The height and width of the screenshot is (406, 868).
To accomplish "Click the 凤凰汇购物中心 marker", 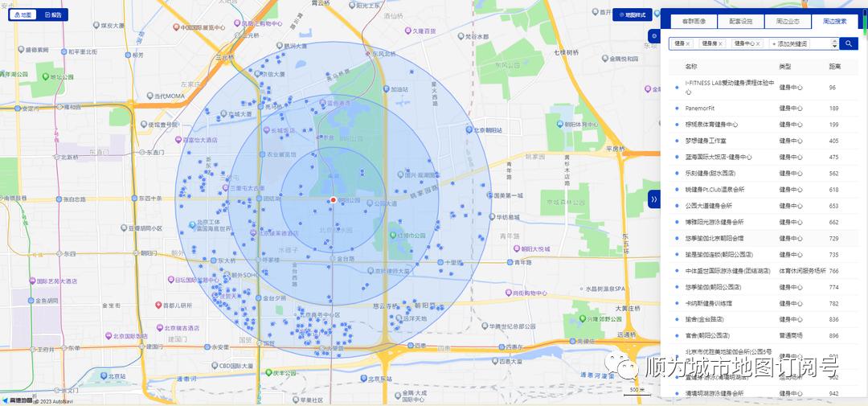I will click(x=237, y=23).
